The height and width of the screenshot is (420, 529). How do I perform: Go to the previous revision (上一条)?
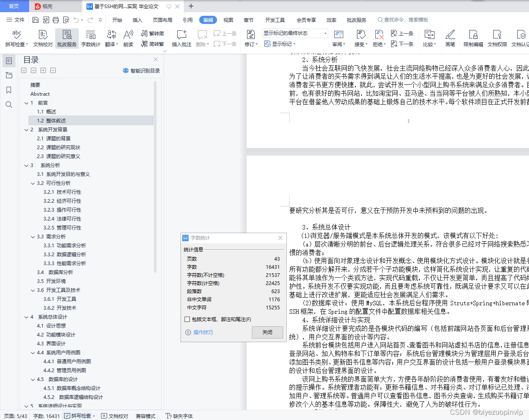pos(402,34)
